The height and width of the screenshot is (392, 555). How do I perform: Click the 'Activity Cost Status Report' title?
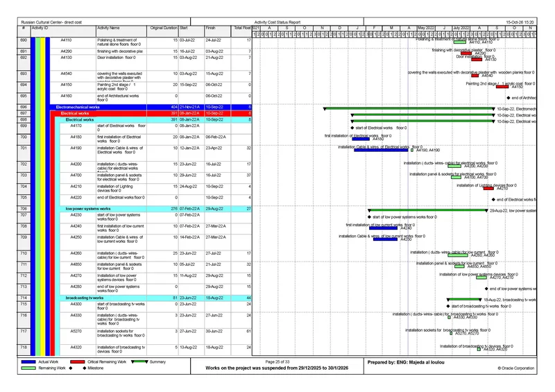pyautogui.click(x=277, y=22)
